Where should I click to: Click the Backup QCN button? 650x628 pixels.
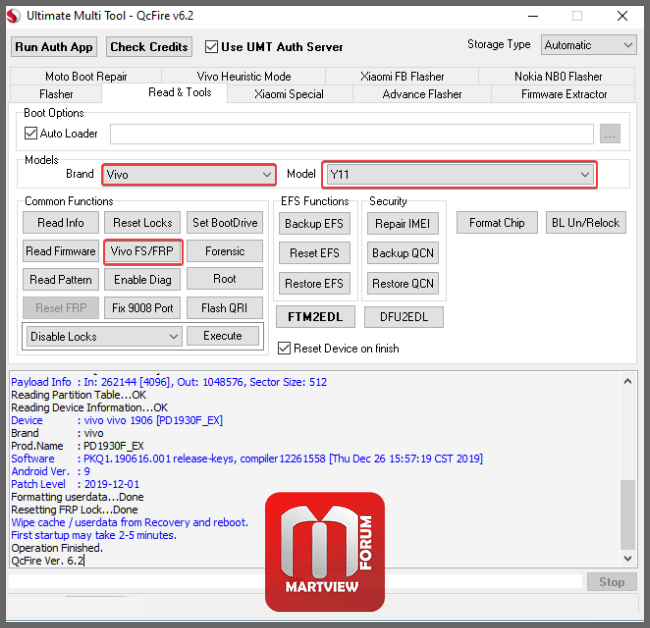(403, 253)
